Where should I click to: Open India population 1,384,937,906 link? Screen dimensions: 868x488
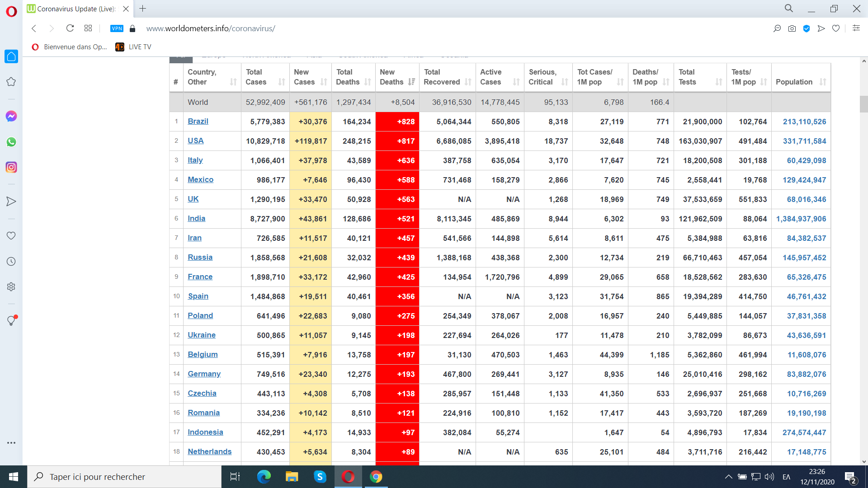801,219
